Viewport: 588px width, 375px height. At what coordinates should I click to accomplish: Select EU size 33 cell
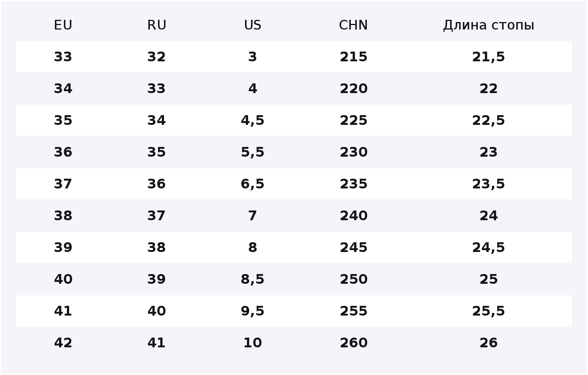63,57
